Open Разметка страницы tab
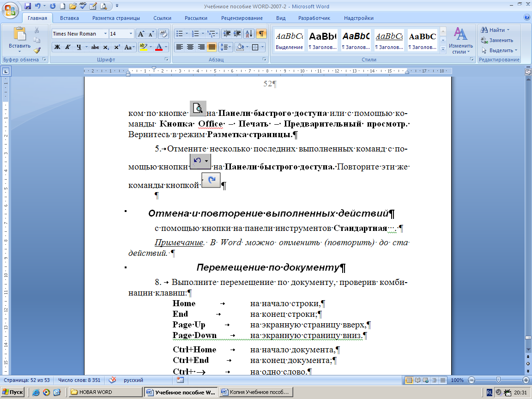 [116, 18]
